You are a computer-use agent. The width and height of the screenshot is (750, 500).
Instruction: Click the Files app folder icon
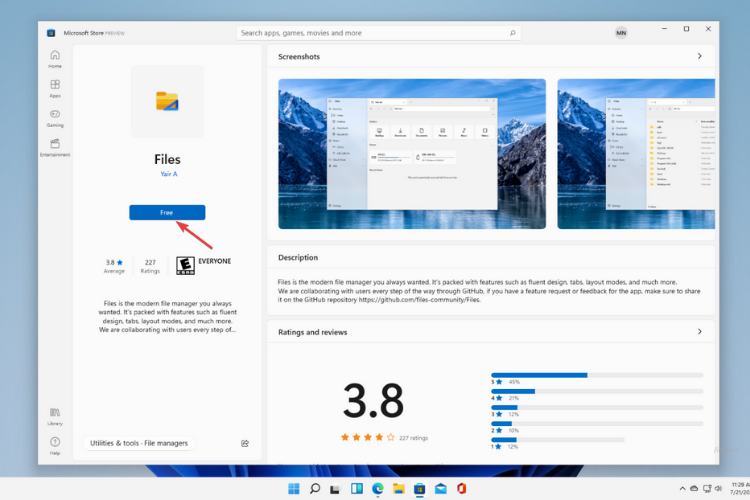click(x=167, y=101)
